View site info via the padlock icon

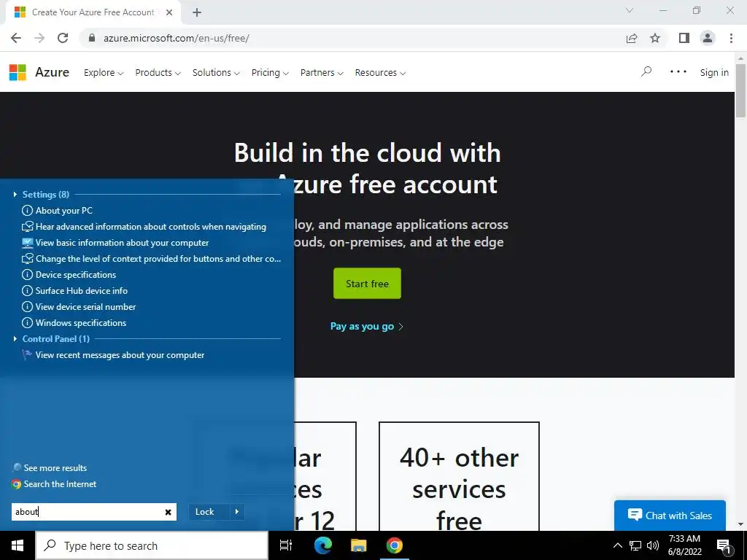tap(92, 38)
